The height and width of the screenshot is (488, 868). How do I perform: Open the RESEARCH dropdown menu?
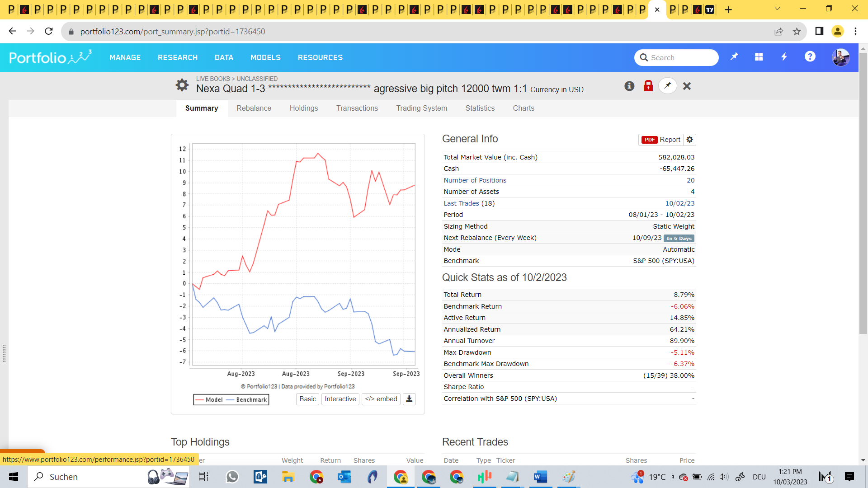[x=178, y=57]
